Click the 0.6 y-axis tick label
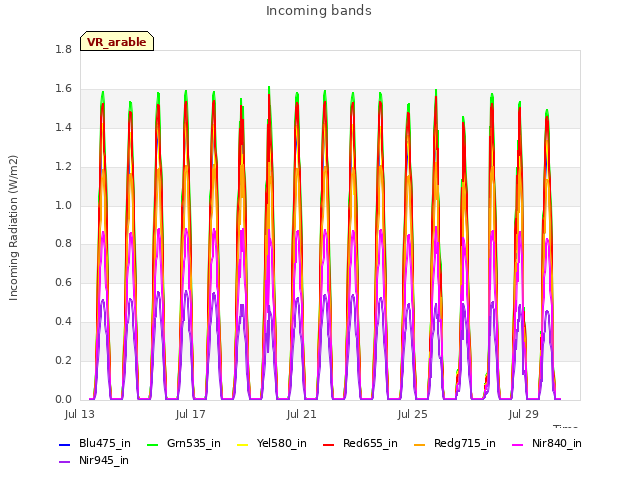Viewport: 640px width, 480px height. (x=64, y=282)
